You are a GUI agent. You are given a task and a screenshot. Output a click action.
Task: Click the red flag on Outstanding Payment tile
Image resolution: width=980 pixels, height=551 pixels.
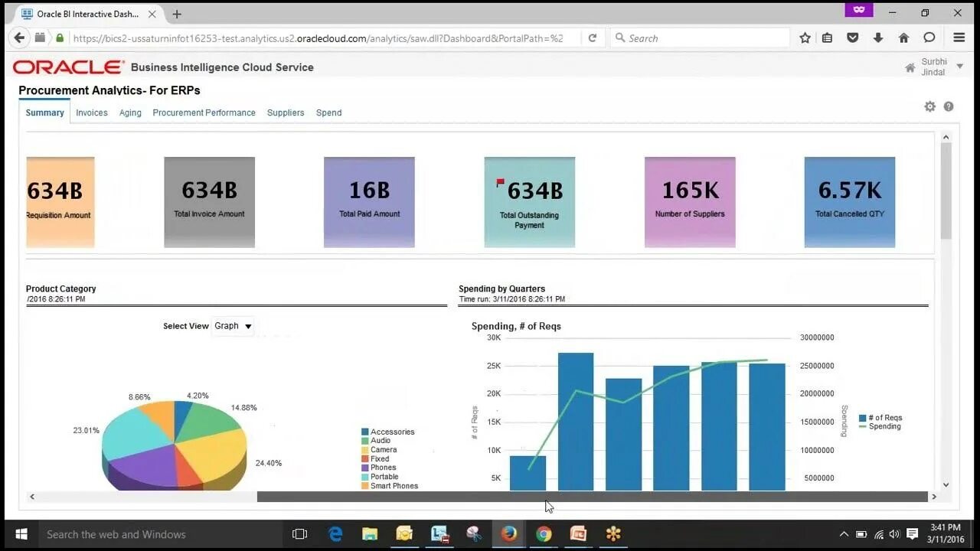501,183
